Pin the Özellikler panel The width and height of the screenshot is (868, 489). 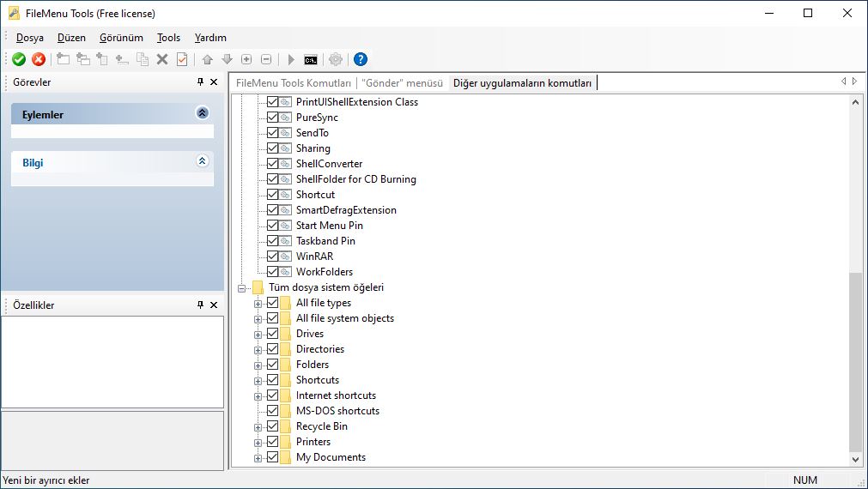[200, 305]
